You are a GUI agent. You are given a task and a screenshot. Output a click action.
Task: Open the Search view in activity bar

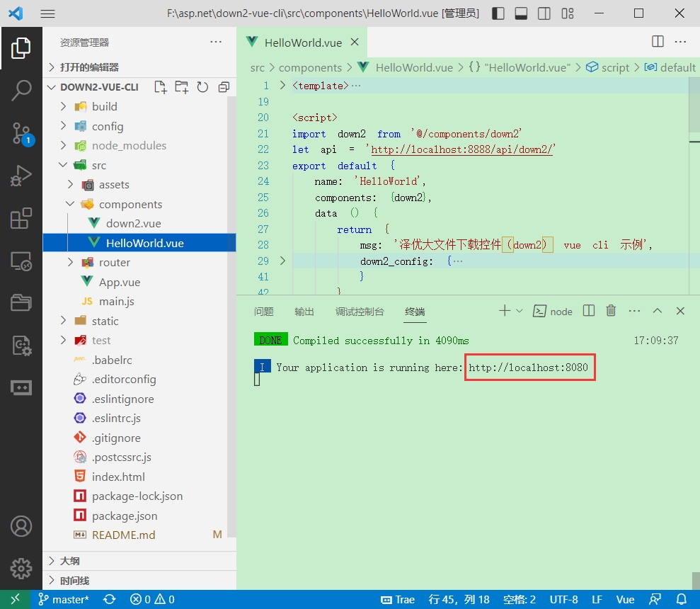tap(21, 90)
